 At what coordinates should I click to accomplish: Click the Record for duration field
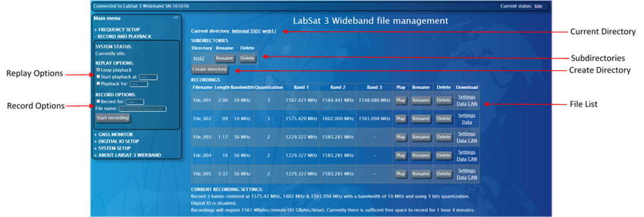coord(135,102)
